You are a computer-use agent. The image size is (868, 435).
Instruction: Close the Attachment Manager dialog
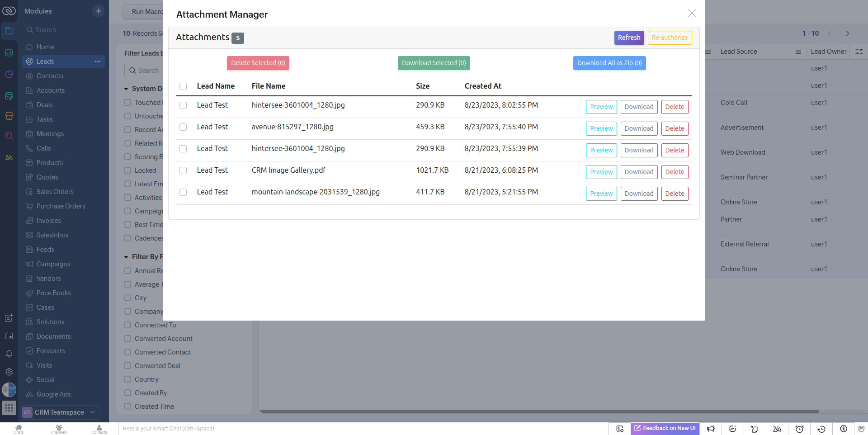click(692, 14)
